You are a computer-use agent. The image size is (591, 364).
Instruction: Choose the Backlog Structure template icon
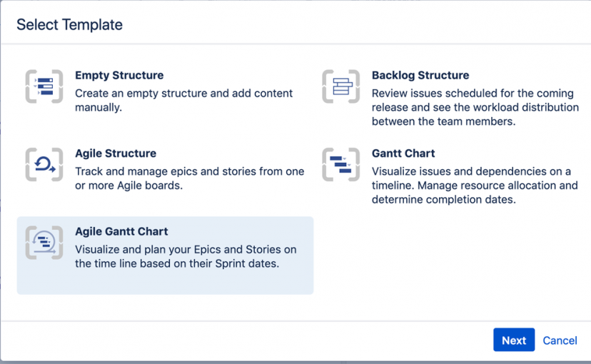(x=340, y=86)
